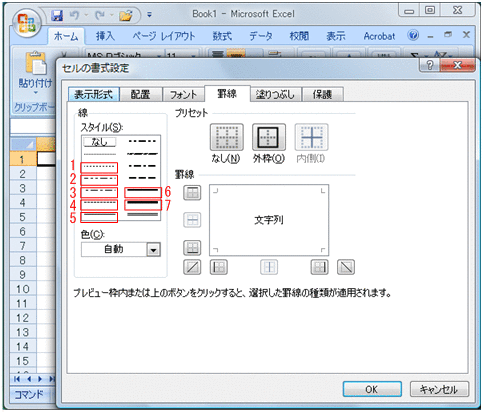
Task: Select the thin dash-dot line style
Action: click(x=99, y=191)
